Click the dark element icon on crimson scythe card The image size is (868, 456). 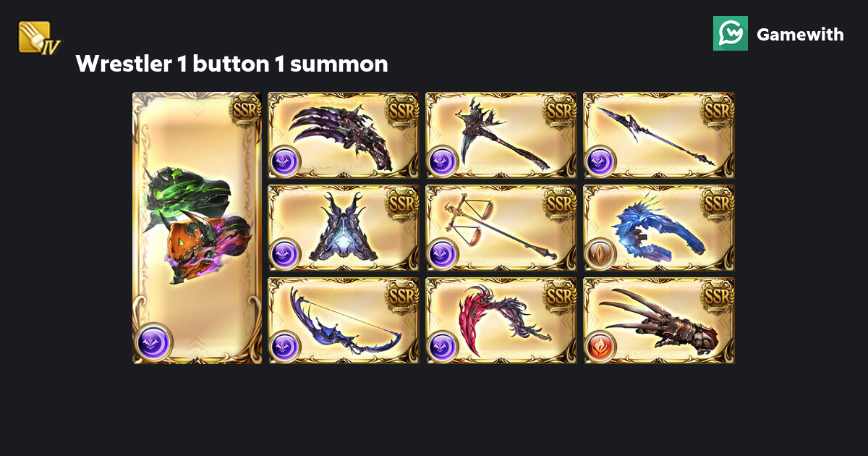[443, 346]
